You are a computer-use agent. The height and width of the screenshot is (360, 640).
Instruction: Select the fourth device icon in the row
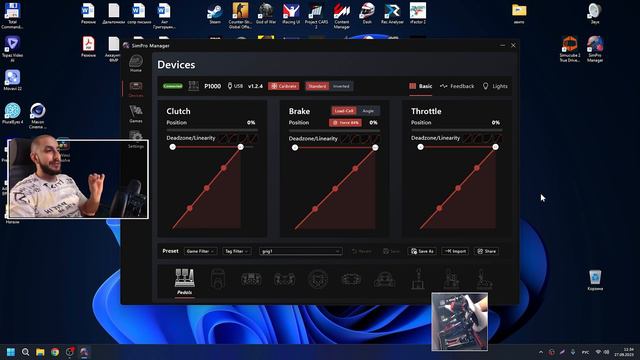click(x=284, y=279)
